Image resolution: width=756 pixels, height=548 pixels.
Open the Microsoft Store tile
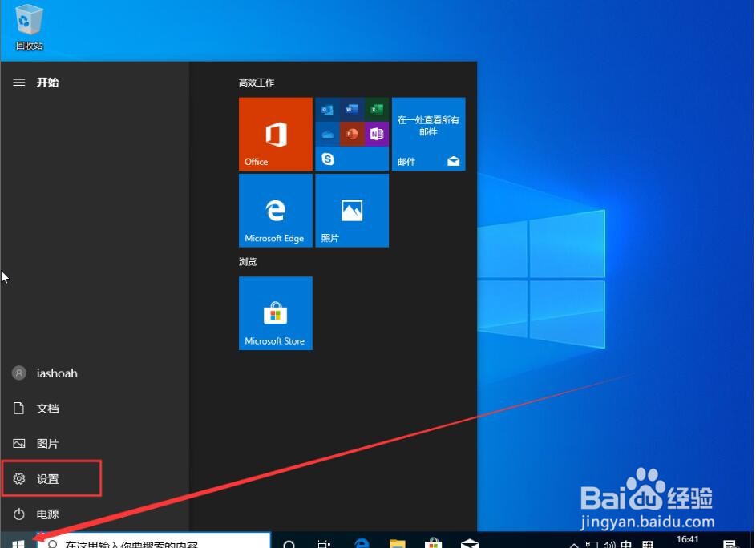(275, 313)
